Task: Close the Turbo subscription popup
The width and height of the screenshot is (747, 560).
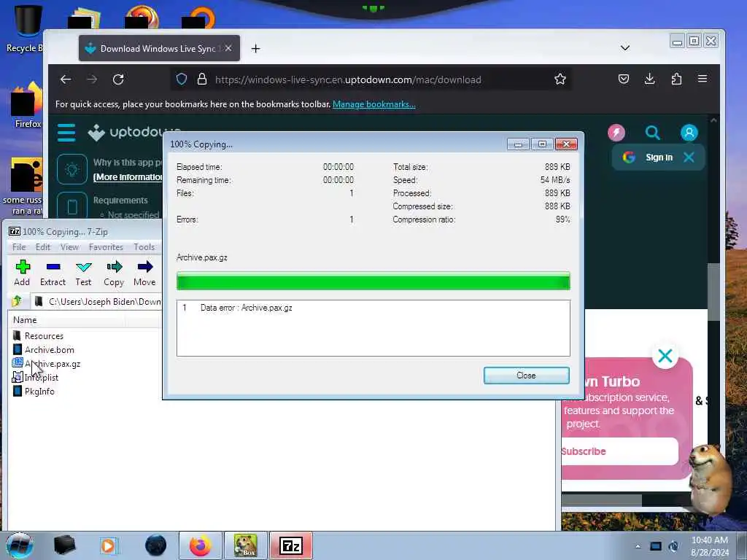Action: pyautogui.click(x=665, y=356)
